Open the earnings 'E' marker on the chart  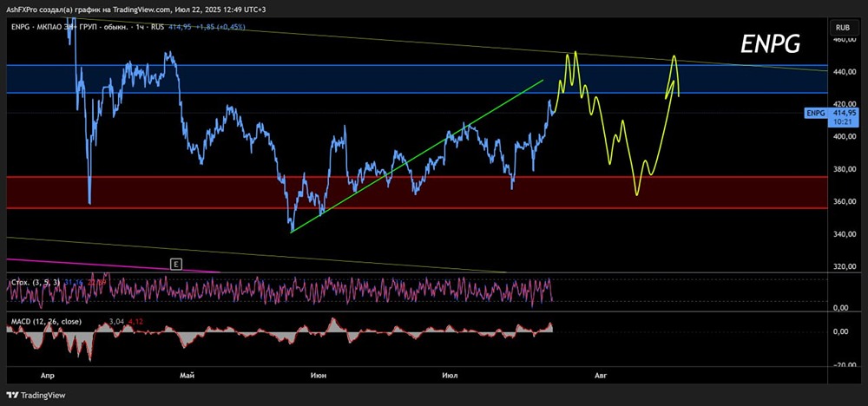(176, 265)
